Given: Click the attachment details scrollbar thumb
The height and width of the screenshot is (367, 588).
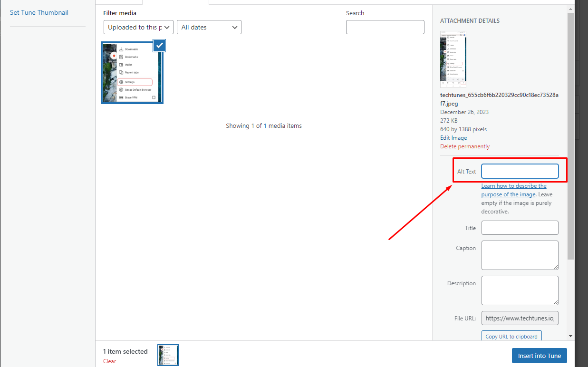Looking at the screenshot, I should click(x=570, y=135).
